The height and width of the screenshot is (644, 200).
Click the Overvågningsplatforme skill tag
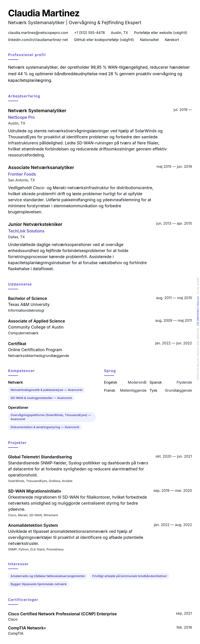(x=52, y=417)
